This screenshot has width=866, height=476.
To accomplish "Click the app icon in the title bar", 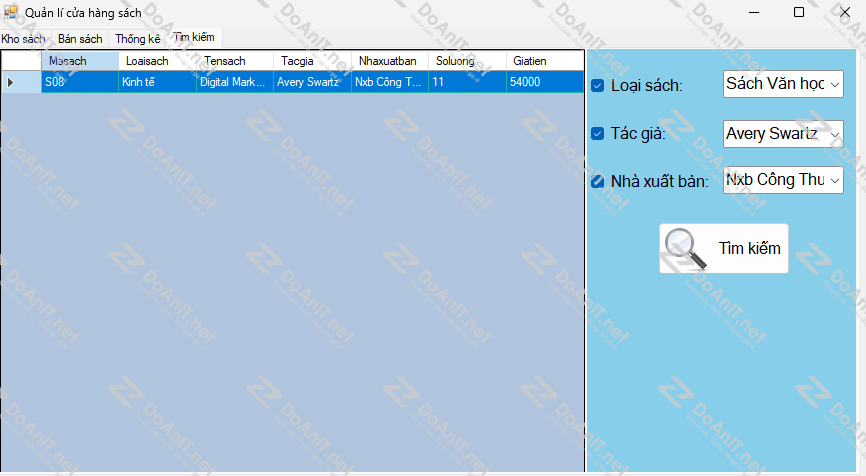I will click(x=11, y=12).
